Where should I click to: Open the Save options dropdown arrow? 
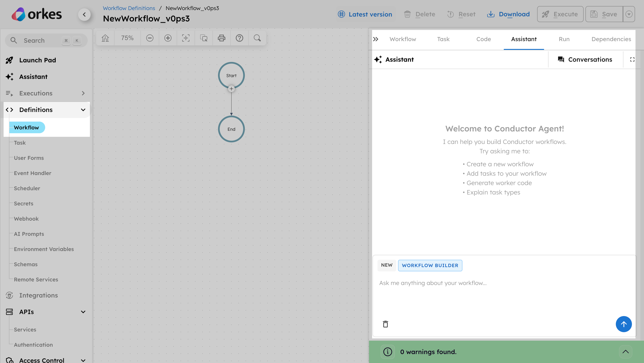[629, 14]
